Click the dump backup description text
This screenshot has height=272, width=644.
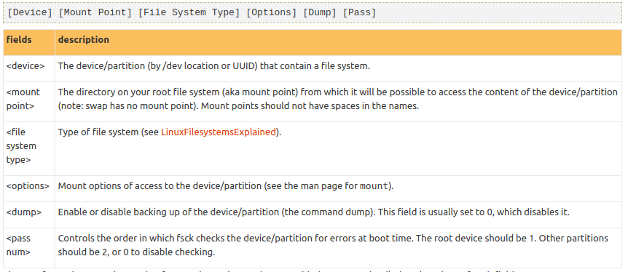tap(314, 212)
